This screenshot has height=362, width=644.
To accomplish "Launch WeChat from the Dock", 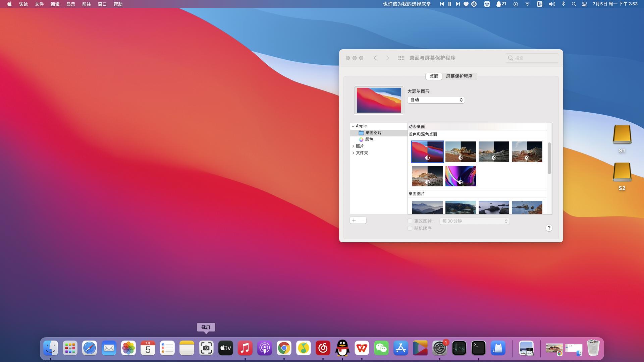I will [x=381, y=348].
